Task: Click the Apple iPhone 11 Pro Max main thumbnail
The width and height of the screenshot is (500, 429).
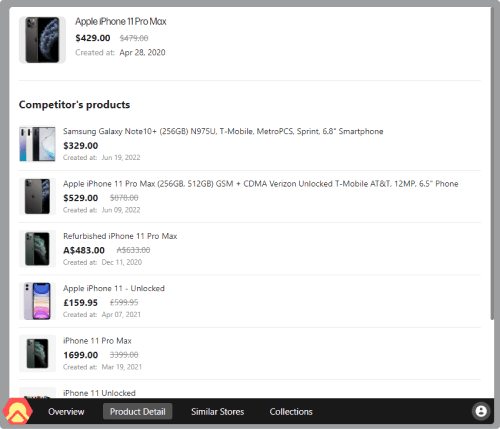Action: coord(42,40)
